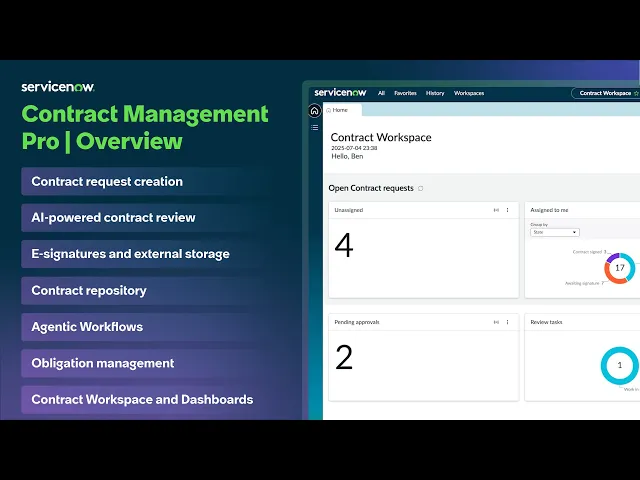Click the Contract request creation banner
This screenshot has height=480, width=640.
141,181
